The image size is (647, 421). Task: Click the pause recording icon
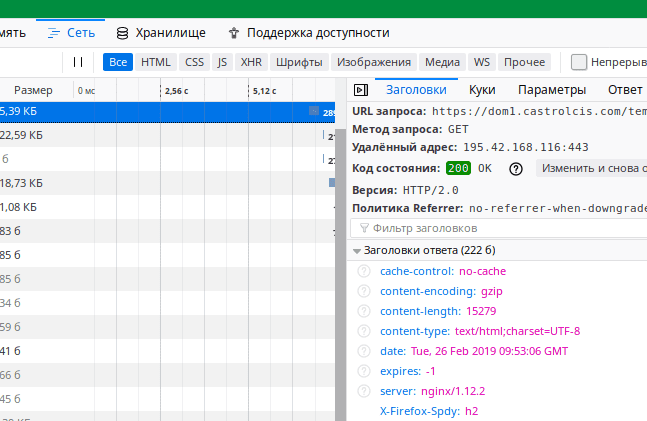pyautogui.click(x=78, y=62)
